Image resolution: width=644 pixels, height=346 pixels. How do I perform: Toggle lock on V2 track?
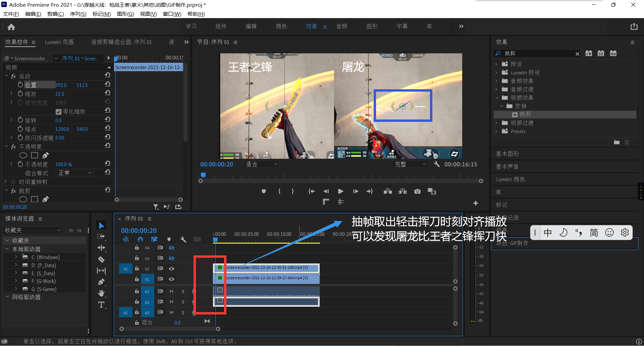[137, 268]
